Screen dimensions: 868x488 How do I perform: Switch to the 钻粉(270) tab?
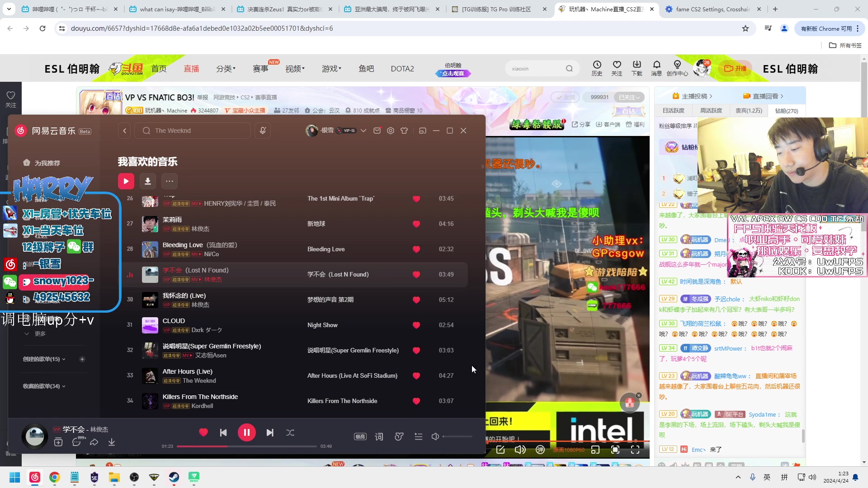pyautogui.click(x=787, y=111)
